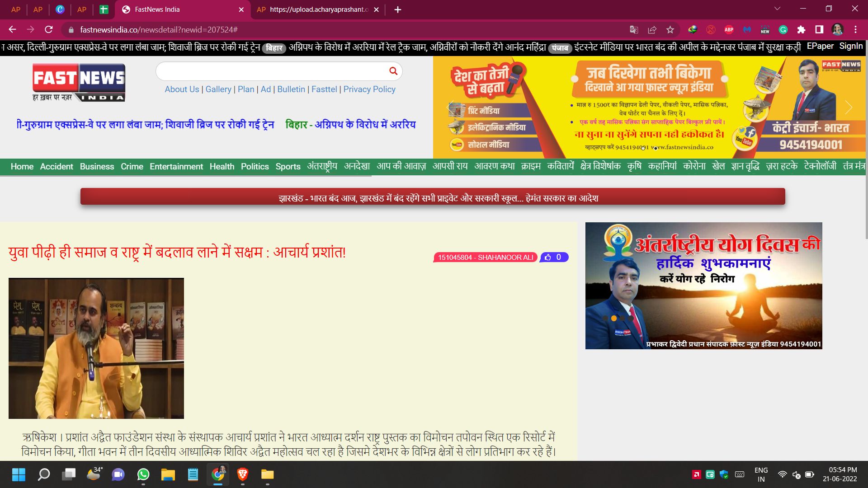
Task: Show next banner slide arrow
Action: coord(849,108)
